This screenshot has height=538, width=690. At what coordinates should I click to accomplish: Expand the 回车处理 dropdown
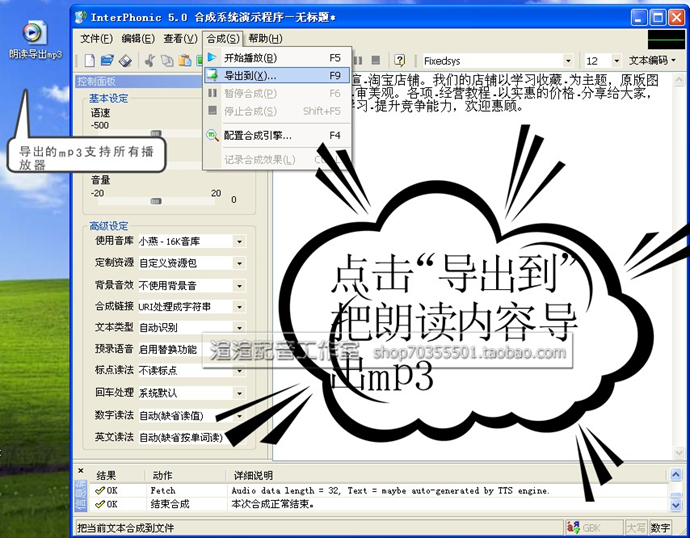[x=239, y=393]
